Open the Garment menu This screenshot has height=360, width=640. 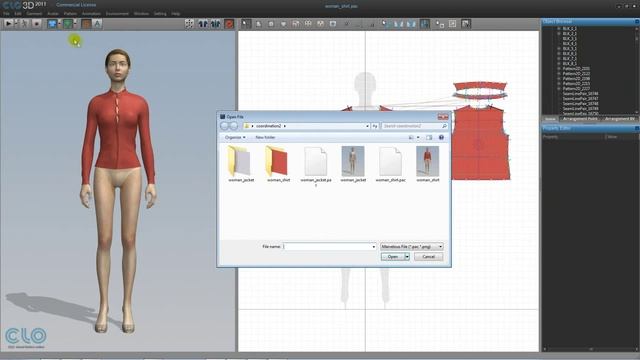click(x=34, y=13)
